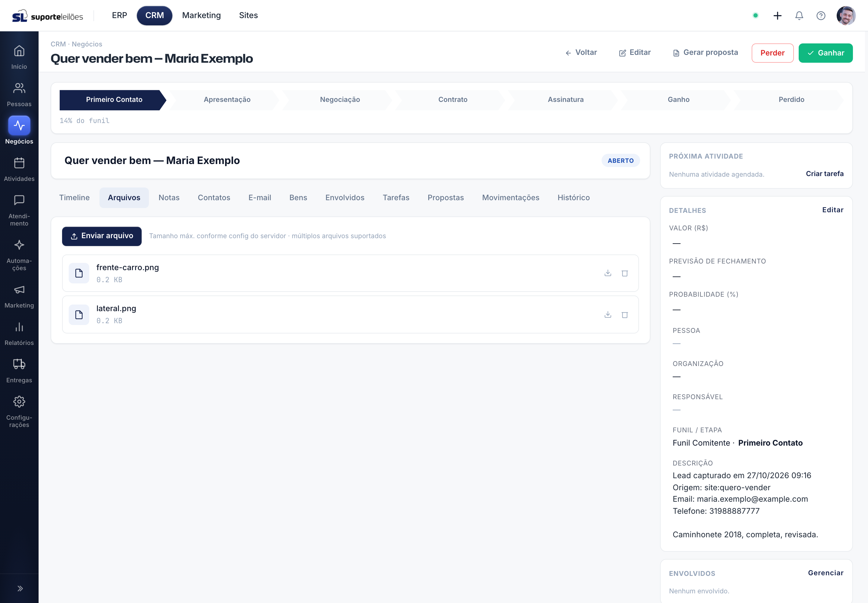
Task: Open the Contatos tab
Action: point(214,197)
